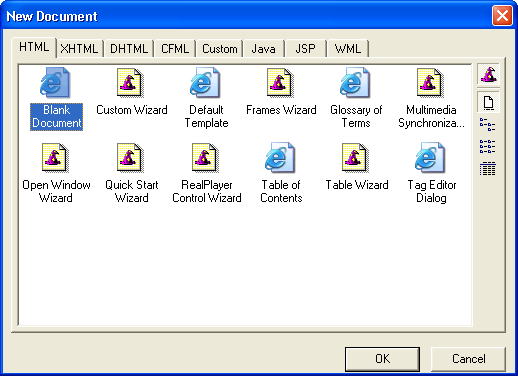Image resolution: width=518 pixels, height=376 pixels.
Task: Open the JSP tab
Action: [305, 49]
